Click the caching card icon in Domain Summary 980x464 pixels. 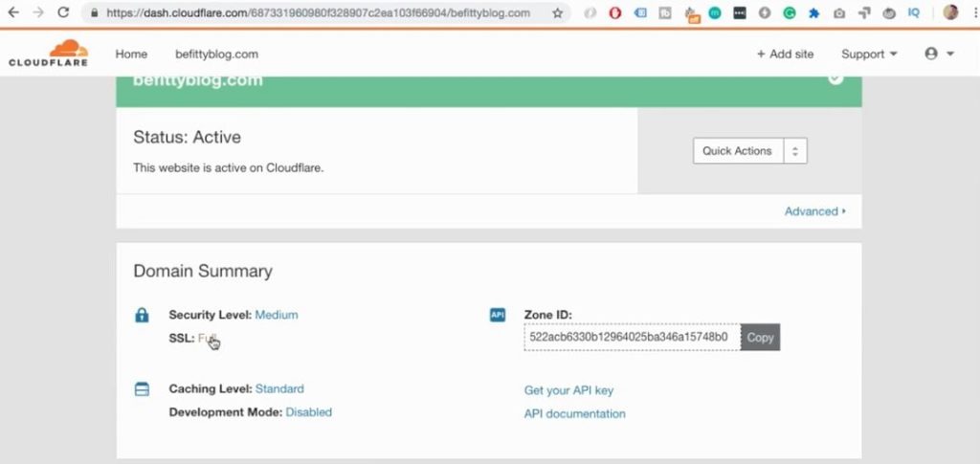(142, 389)
